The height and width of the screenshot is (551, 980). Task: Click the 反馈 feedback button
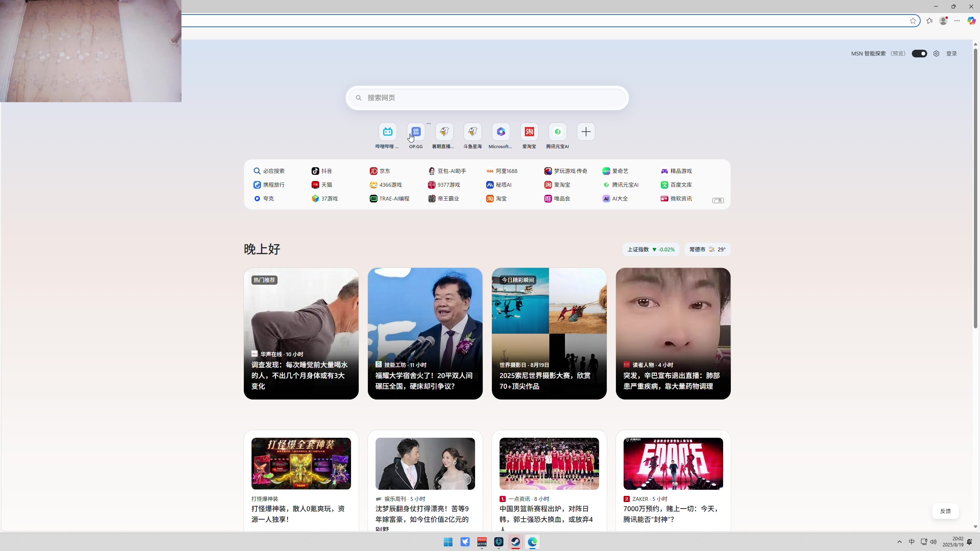945,511
